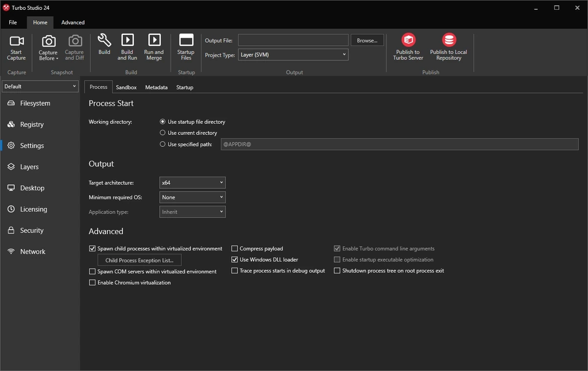Select Use current directory option
The height and width of the screenshot is (371, 588).
163,133
